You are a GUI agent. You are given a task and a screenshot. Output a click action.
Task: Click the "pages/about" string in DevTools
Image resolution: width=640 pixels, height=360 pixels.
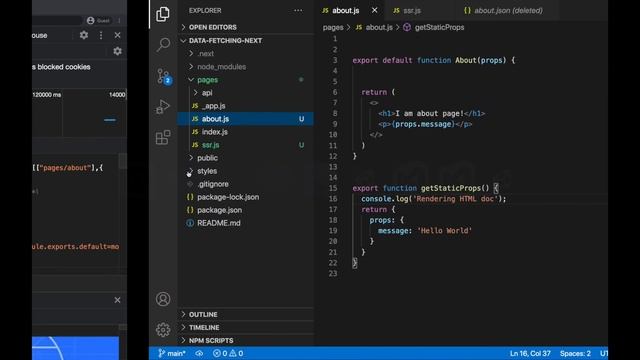tap(65, 168)
